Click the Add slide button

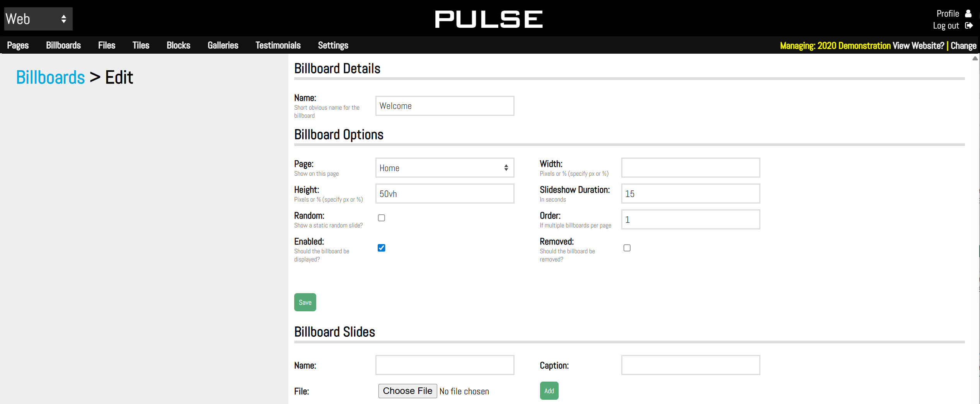coord(549,391)
